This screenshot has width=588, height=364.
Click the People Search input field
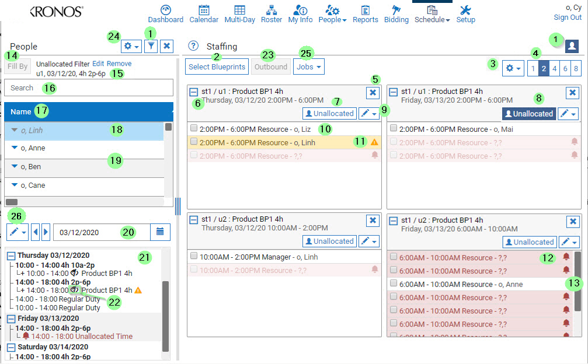89,88
